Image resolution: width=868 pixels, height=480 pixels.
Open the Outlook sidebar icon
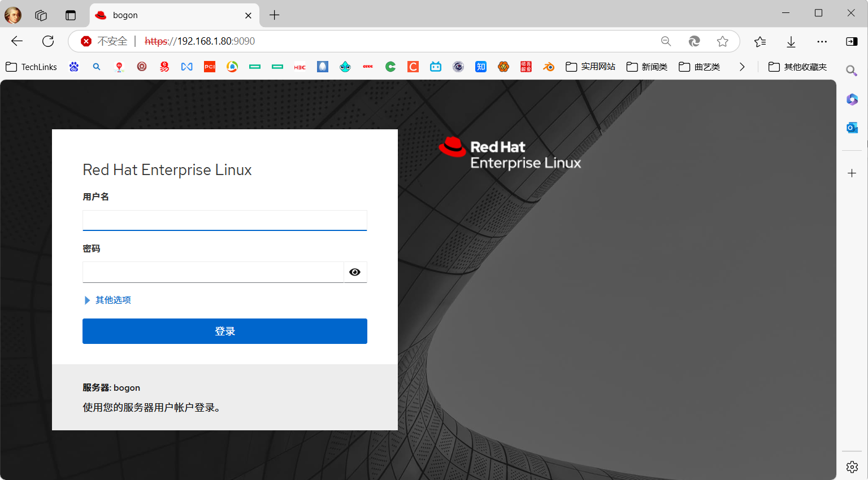pos(852,128)
